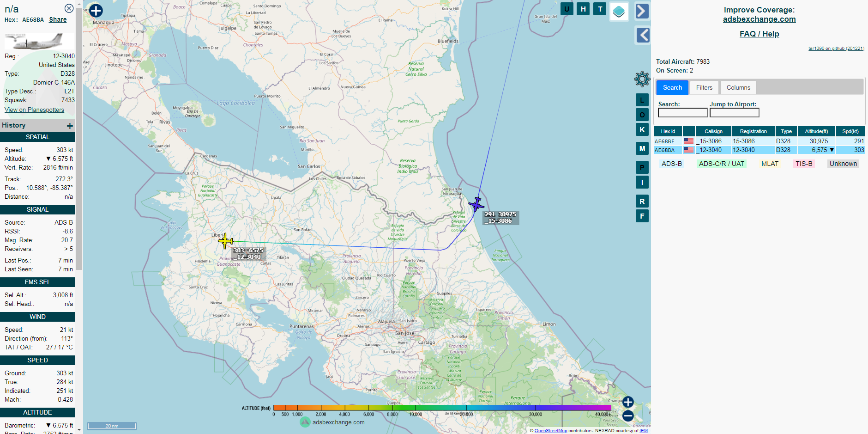Click the FMS SEL section header
Image resolution: width=868 pixels, height=434 pixels.
[x=37, y=282]
